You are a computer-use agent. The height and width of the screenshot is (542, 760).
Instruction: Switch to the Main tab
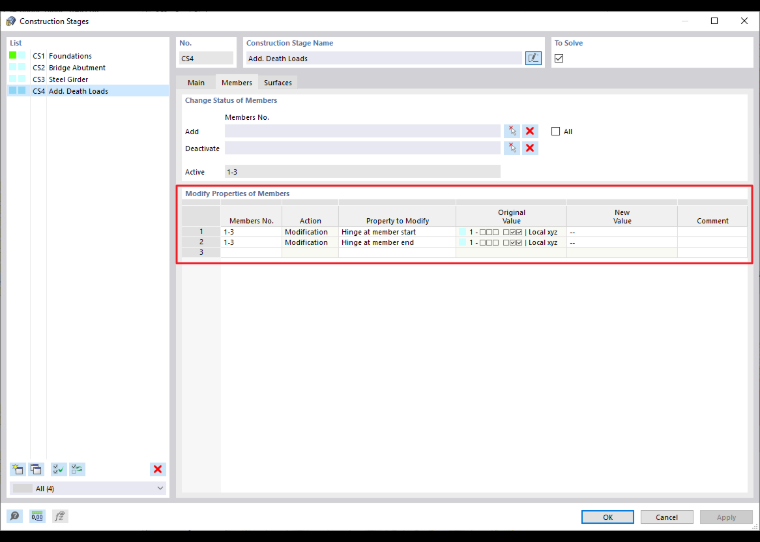pos(196,82)
